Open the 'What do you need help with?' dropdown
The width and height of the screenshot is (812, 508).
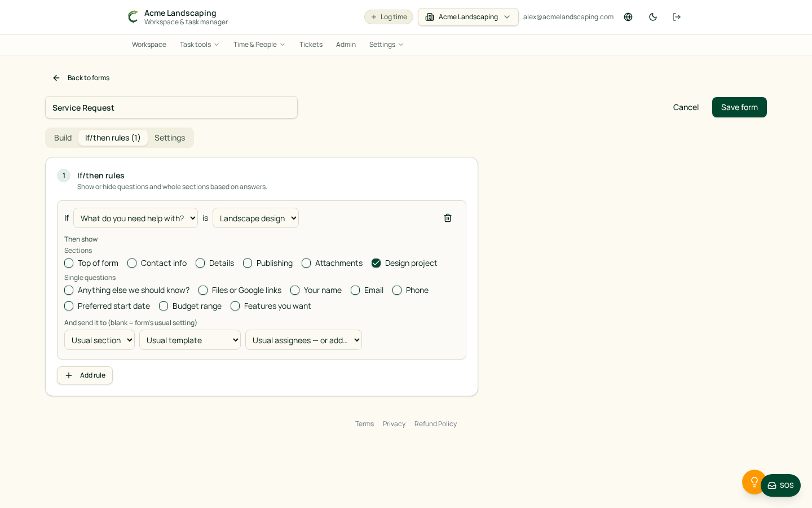pos(135,218)
